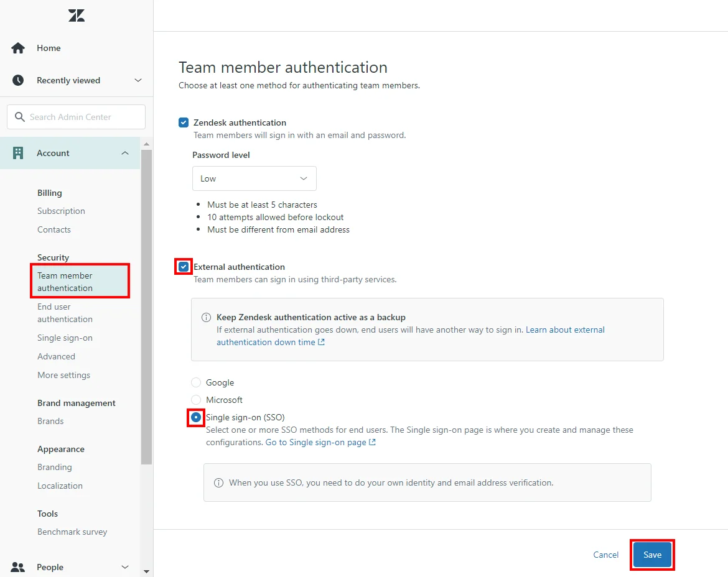728x577 pixels.
Task: Select End user authentication in sidebar
Action: pos(65,313)
